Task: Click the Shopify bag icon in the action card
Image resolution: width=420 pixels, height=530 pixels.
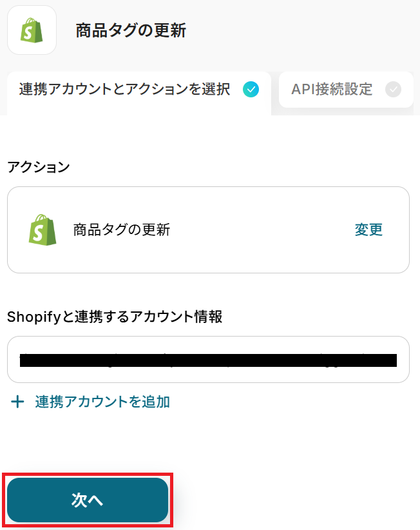Action: click(x=43, y=230)
